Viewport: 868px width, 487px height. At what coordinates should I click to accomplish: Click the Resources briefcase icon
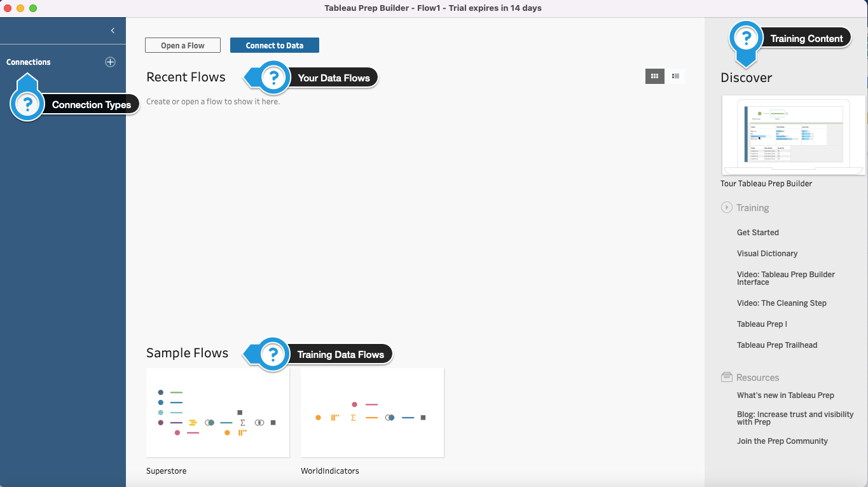(727, 377)
